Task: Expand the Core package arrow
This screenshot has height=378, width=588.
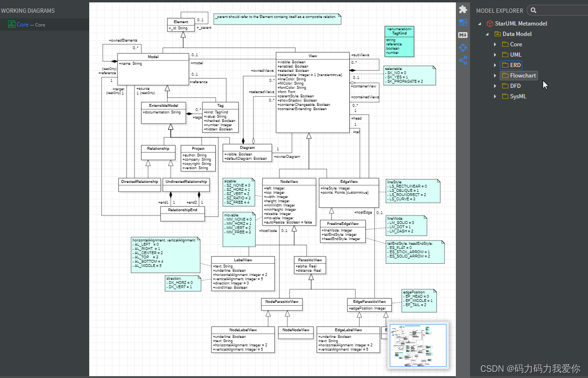Action: pyautogui.click(x=495, y=44)
